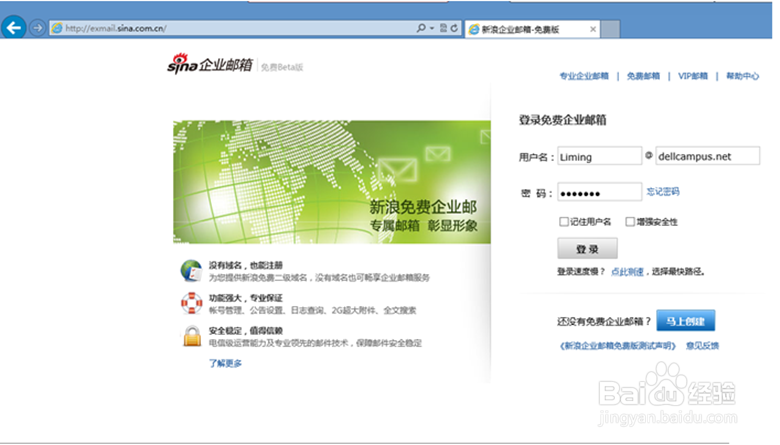Open the 免费邮箱 link
The image size is (780, 445).
pos(643,76)
